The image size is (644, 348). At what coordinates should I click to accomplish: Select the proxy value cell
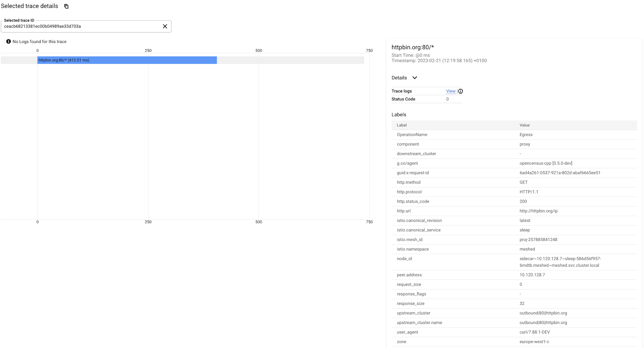[x=525, y=144]
